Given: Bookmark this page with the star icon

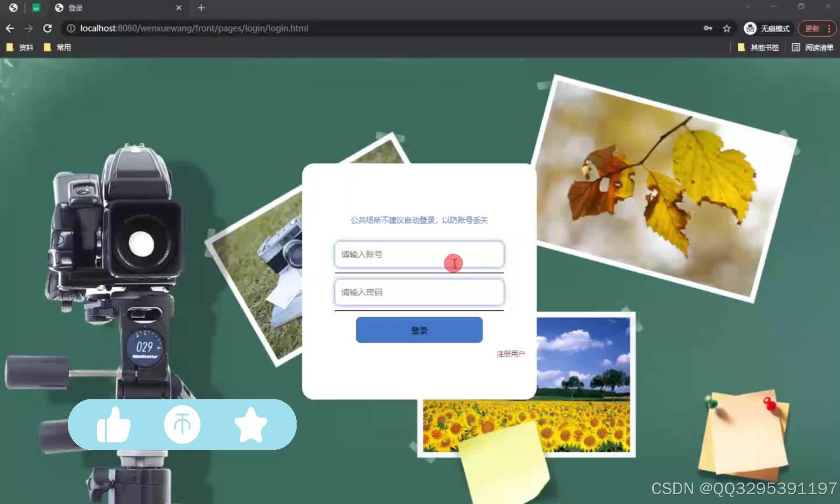Looking at the screenshot, I should [x=727, y=28].
